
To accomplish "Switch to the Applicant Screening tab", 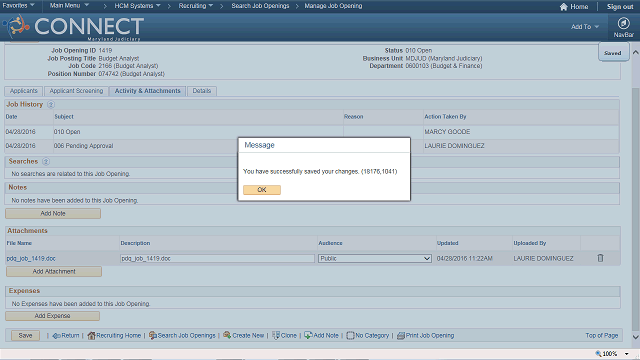I will (76, 91).
